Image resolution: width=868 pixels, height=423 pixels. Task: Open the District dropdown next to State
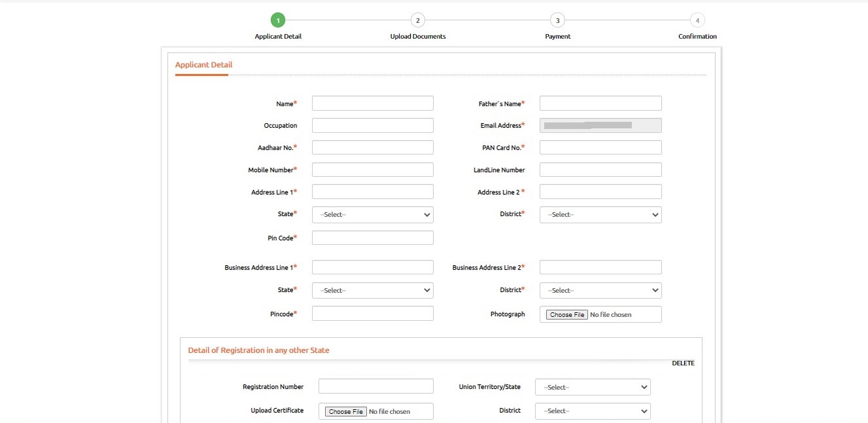click(x=600, y=214)
